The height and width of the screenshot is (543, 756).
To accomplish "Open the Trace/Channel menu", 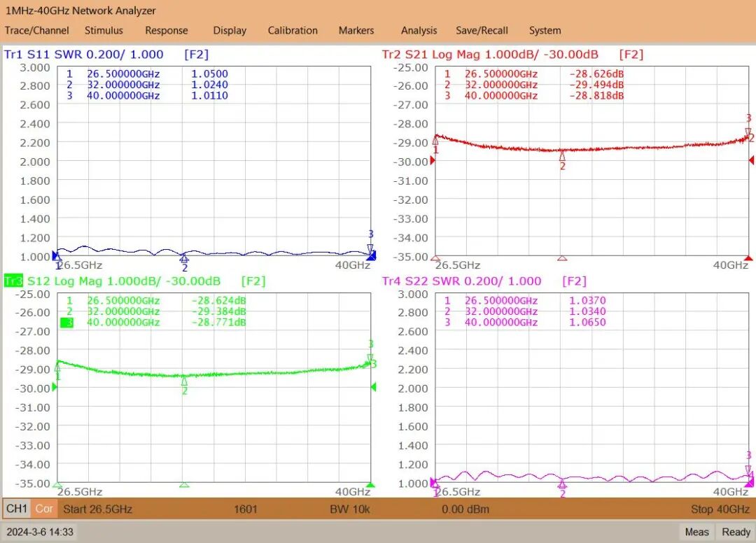I will pyautogui.click(x=36, y=30).
